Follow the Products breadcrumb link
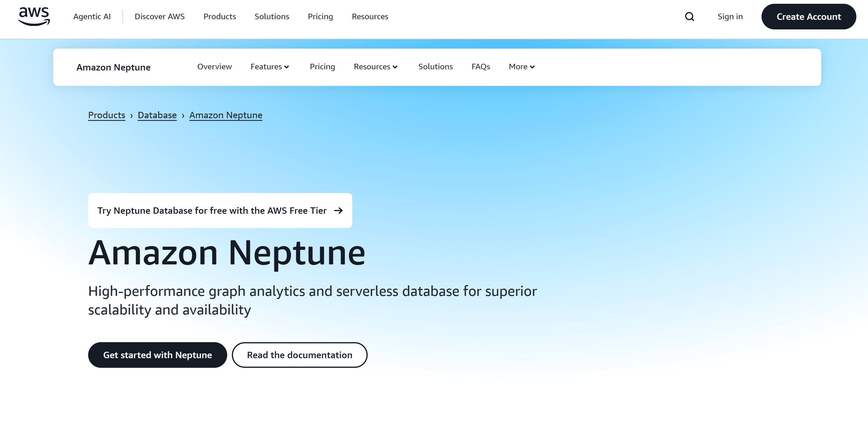868x424 pixels. [106, 115]
